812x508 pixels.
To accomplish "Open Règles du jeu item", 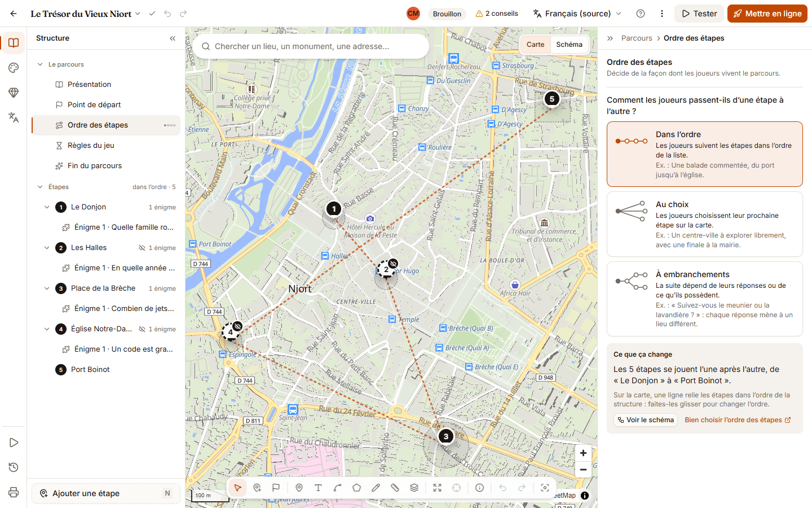I will pos(106,146).
